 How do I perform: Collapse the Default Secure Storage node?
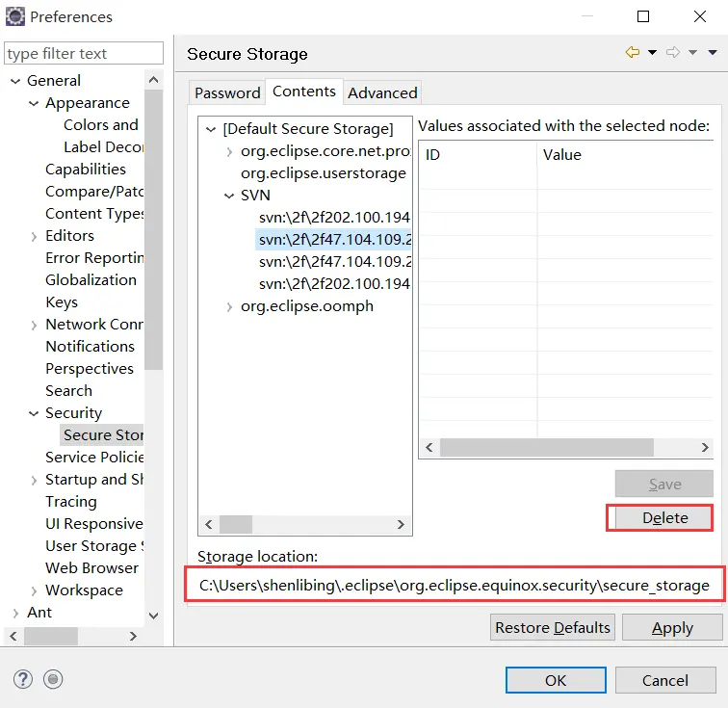click(x=211, y=129)
